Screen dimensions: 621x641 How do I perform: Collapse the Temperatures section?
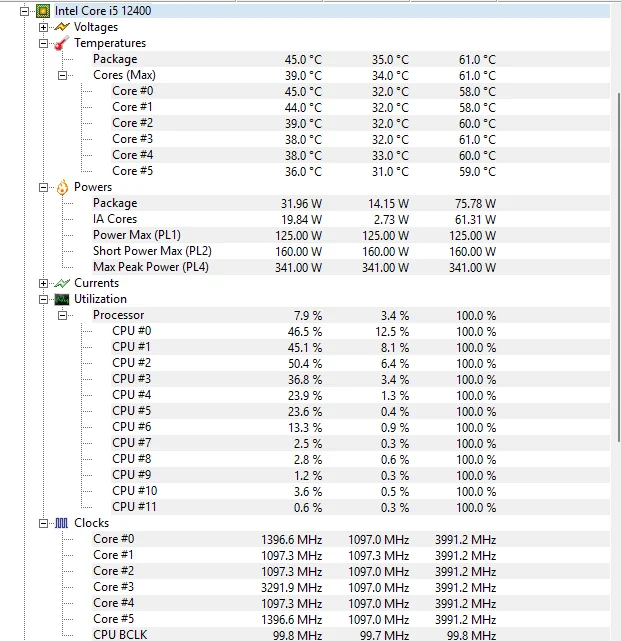44,43
